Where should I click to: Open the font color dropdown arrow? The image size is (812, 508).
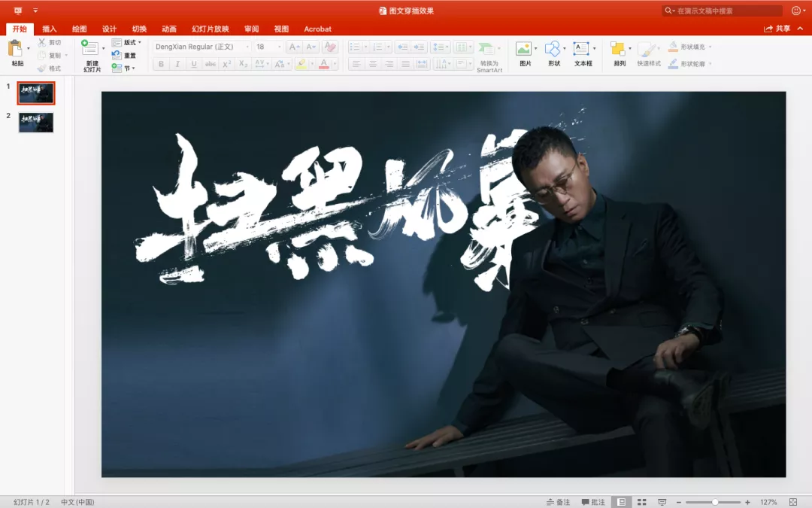pyautogui.click(x=335, y=64)
